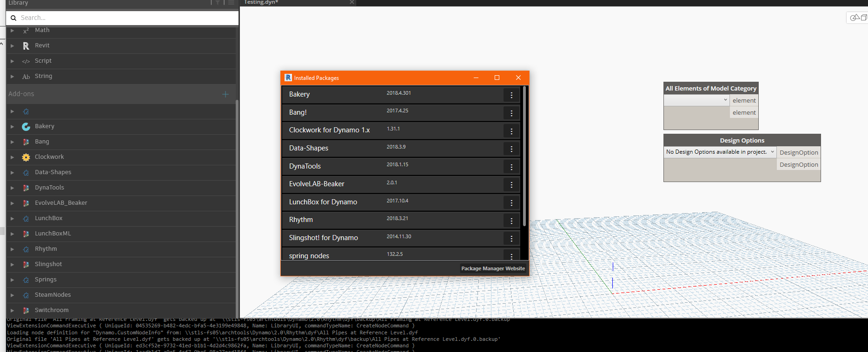868x352 pixels.
Task: Click the search magnifier icon
Action: coord(13,18)
